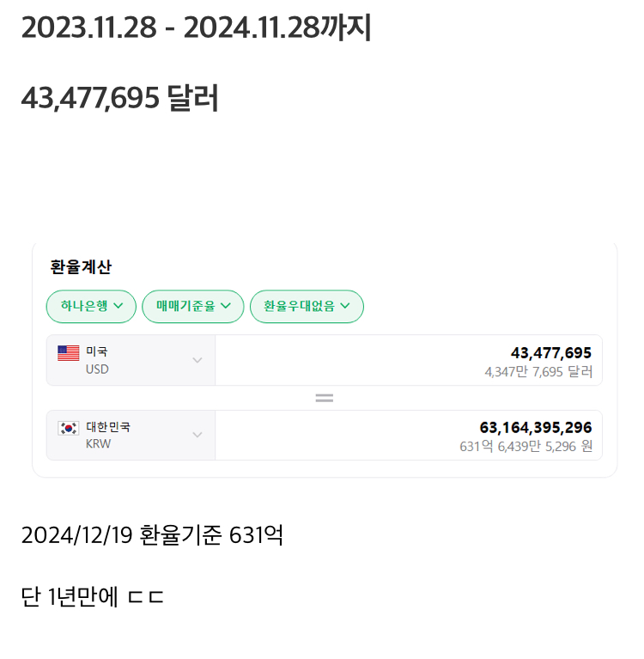Click the 2024/12/19 환율기준 631억 text line
Image resolution: width=644 pixels, height=659 pixels.
tap(152, 535)
